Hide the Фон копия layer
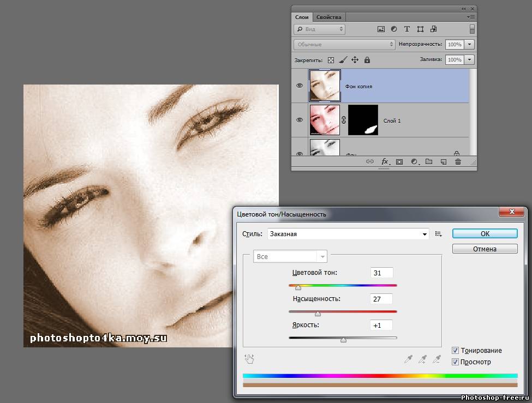Viewport: 532px width, 403px height. (299, 86)
